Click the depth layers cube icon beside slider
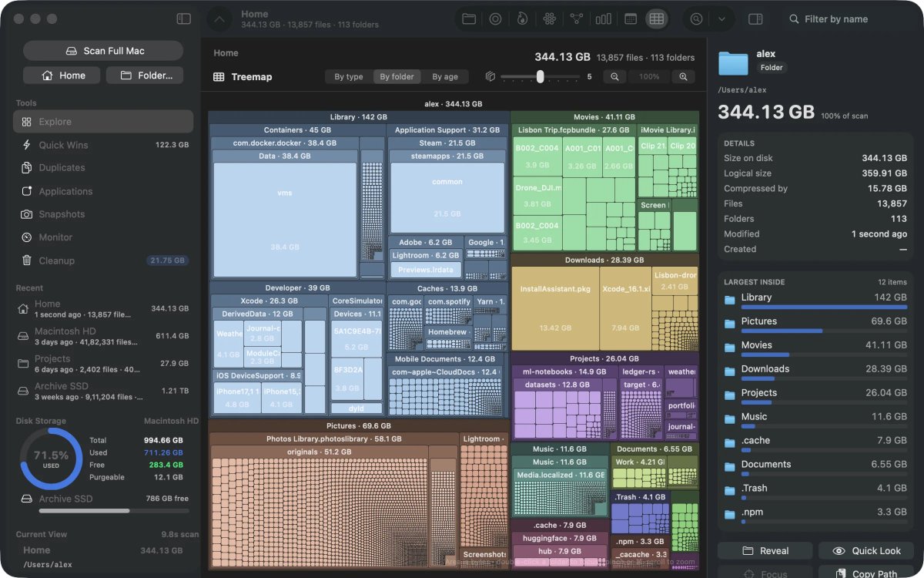 pos(490,76)
